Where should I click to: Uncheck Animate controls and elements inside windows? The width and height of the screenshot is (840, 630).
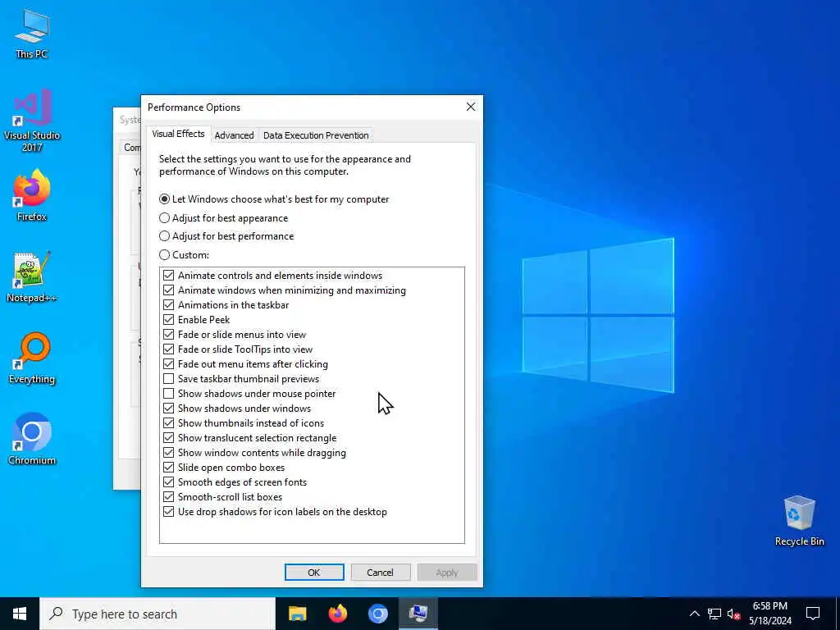pos(168,276)
